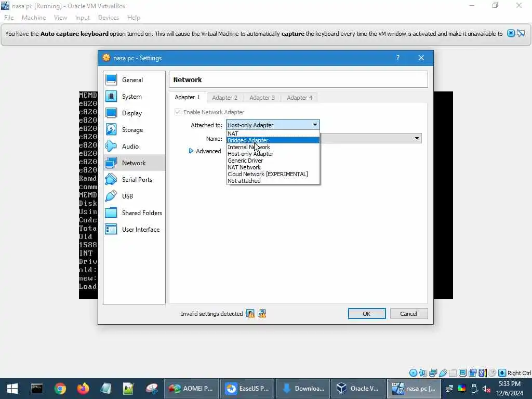Screen dimensions: 532x399
Task: Open the Display settings category
Action: coord(134,113)
